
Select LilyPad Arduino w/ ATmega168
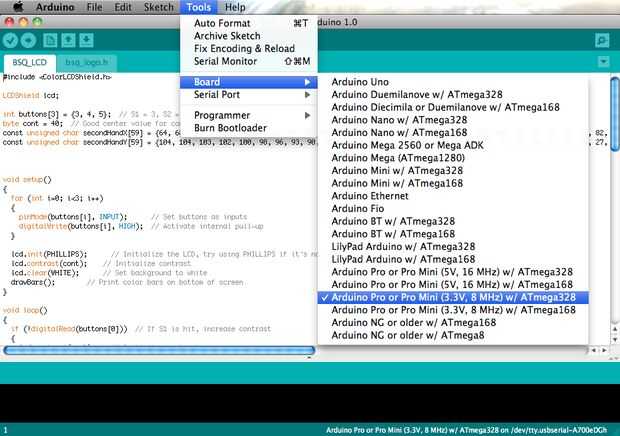pos(453,259)
